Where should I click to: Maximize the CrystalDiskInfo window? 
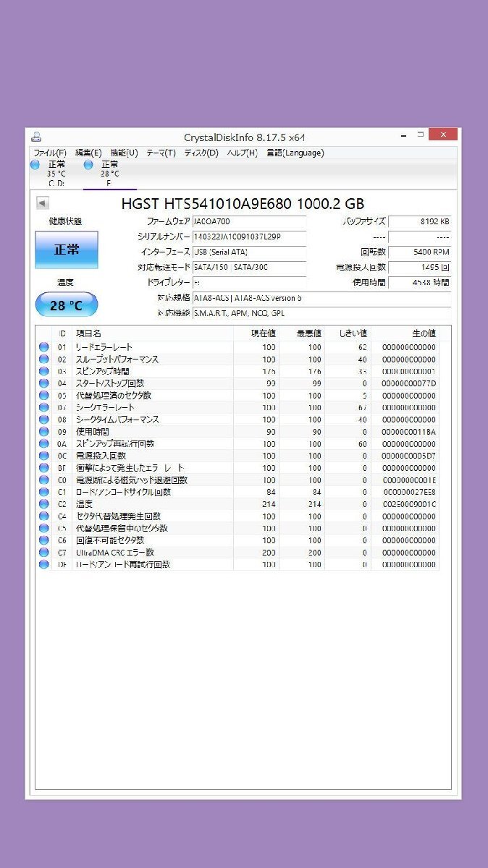pyautogui.click(x=421, y=135)
